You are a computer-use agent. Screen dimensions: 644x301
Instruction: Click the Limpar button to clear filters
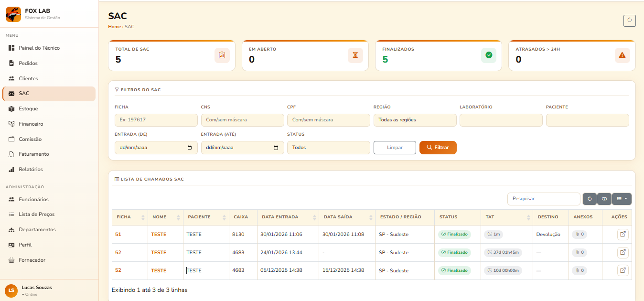coord(395,148)
